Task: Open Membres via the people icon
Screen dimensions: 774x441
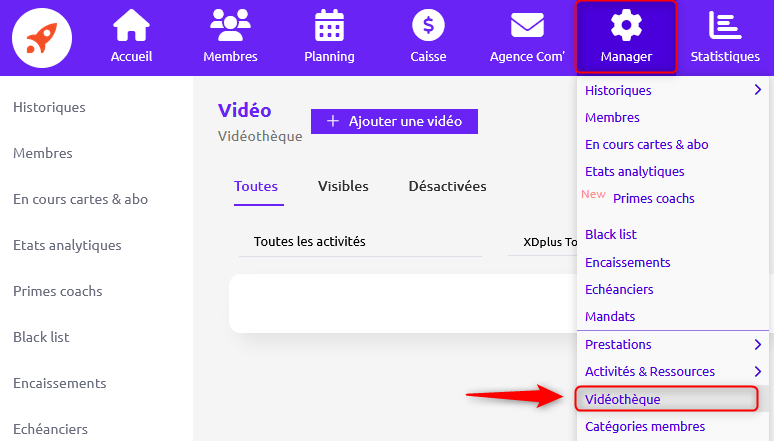Action: tap(230, 25)
